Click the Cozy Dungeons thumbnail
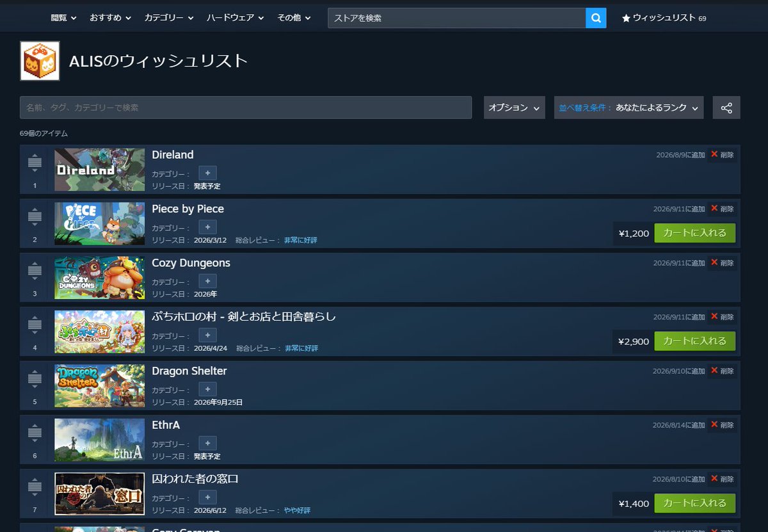 pyautogui.click(x=100, y=278)
